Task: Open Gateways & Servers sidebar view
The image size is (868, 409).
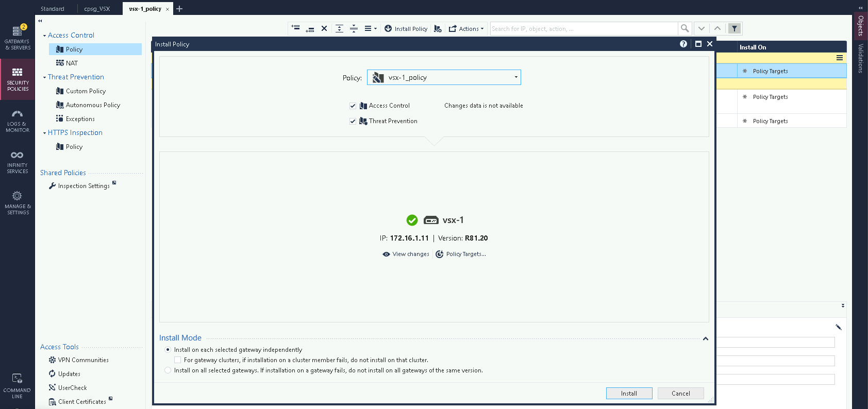Action: (18, 38)
